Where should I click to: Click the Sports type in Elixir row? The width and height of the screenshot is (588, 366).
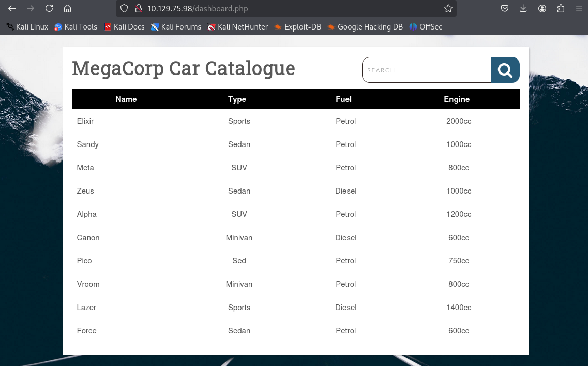pyautogui.click(x=239, y=121)
